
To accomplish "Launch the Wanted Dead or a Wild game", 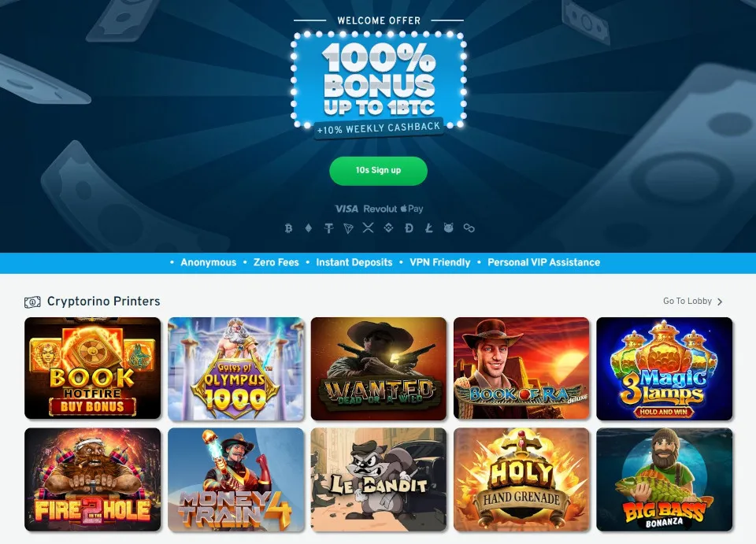I will coord(379,368).
